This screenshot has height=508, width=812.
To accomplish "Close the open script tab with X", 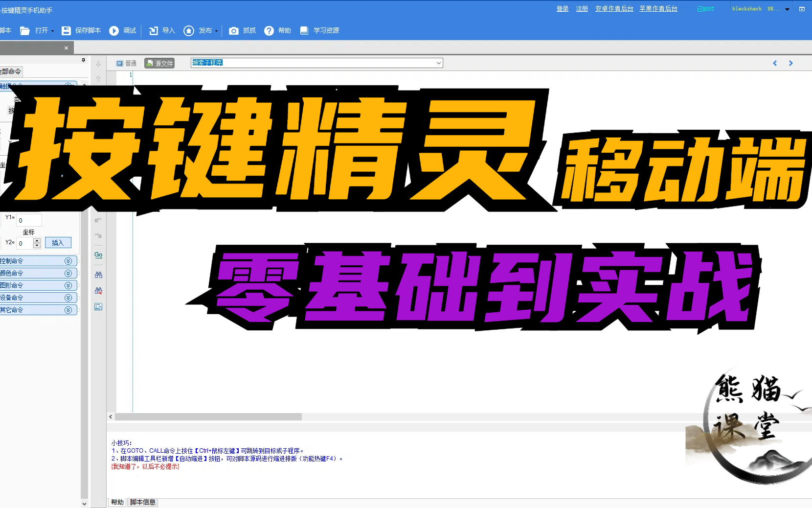I will [66, 48].
